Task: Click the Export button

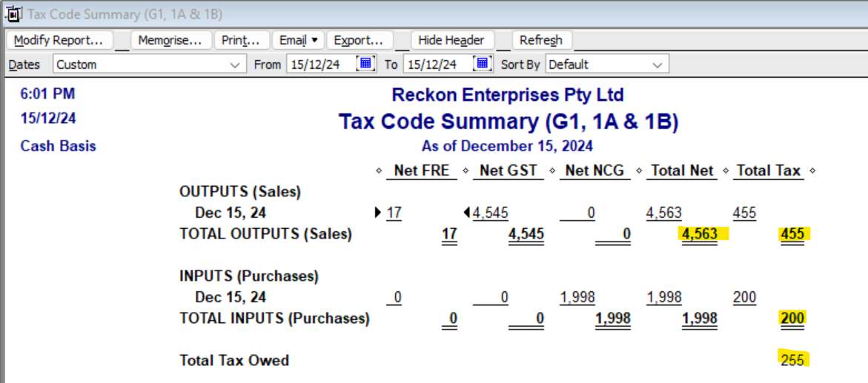Action: [x=359, y=41]
